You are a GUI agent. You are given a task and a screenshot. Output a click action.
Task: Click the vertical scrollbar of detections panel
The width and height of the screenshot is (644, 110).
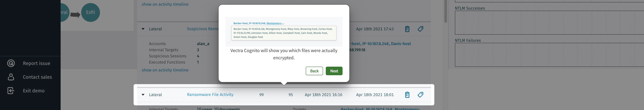[445, 11]
